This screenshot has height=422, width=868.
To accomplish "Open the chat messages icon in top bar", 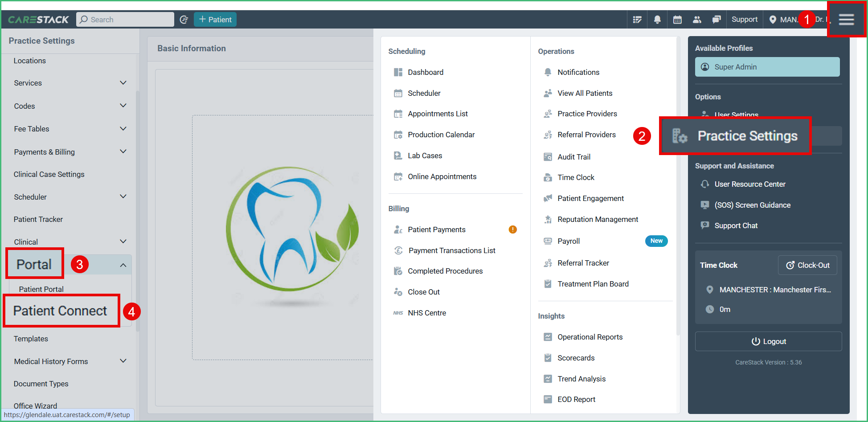I will [x=717, y=19].
